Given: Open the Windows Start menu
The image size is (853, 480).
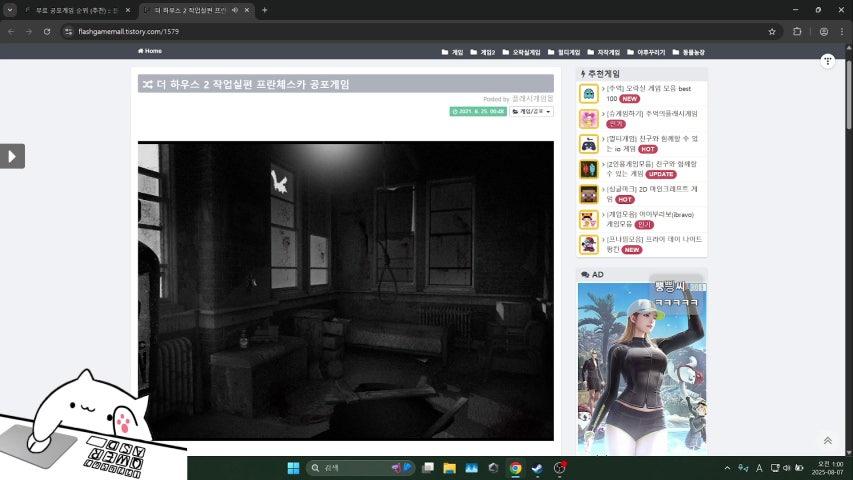Looking at the screenshot, I should (x=293, y=468).
